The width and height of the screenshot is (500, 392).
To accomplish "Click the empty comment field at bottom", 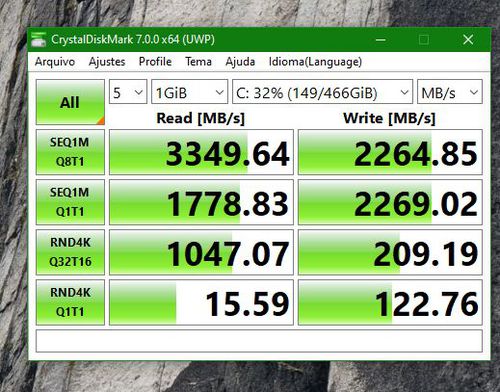I will pyautogui.click(x=259, y=341).
